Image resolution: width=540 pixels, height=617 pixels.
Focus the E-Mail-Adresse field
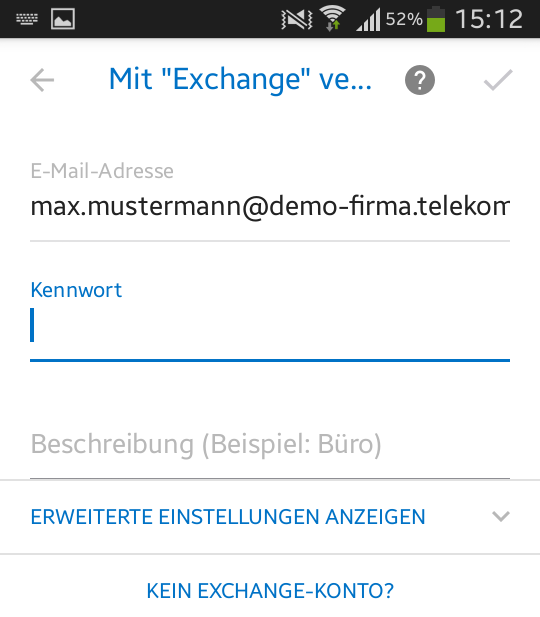click(270, 206)
